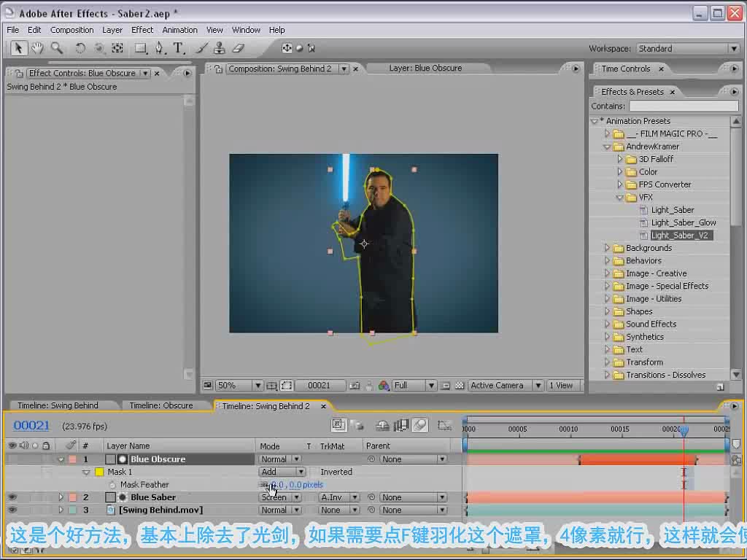Choose the Pen tool in toolbar
Viewport: 747px width, 560px height.
[159, 48]
